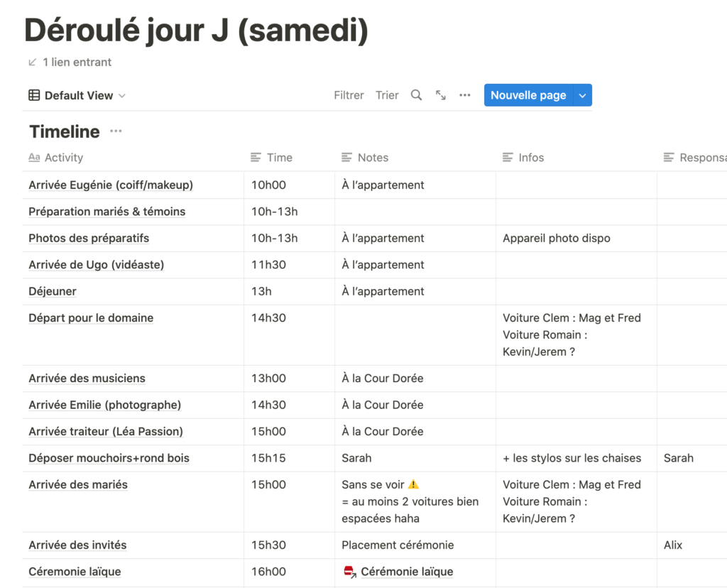Click the Nouvelle page button
Image resolution: width=727 pixels, height=588 pixels.
[528, 95]
